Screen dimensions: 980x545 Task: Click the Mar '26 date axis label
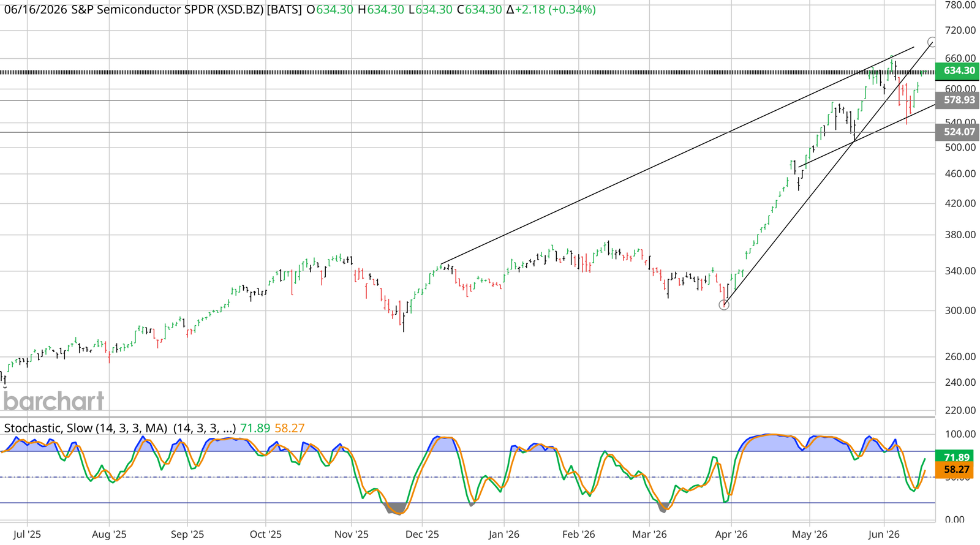pyautogui.click(x=650, y=535)
